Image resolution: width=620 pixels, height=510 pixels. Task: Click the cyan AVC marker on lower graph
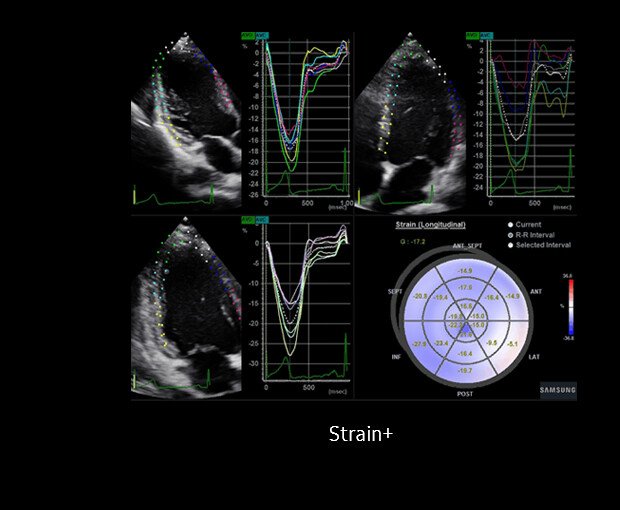tap(262, 220)
